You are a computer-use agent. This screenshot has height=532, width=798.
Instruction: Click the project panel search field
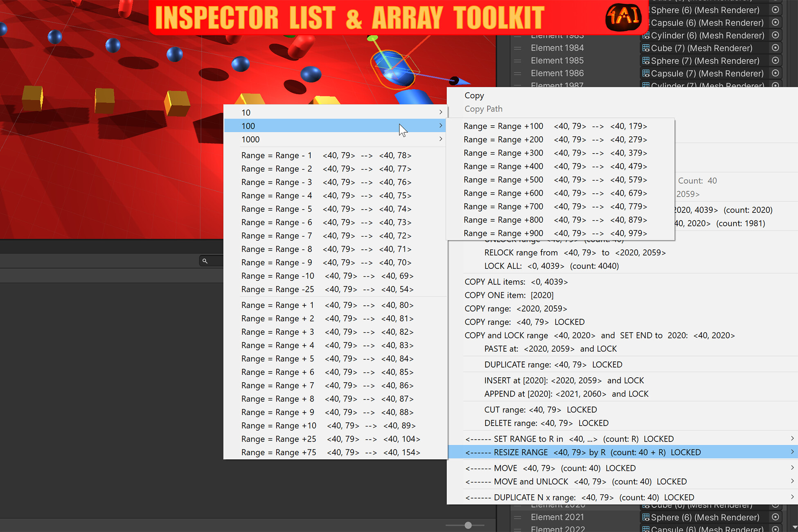tap(212, 261)
